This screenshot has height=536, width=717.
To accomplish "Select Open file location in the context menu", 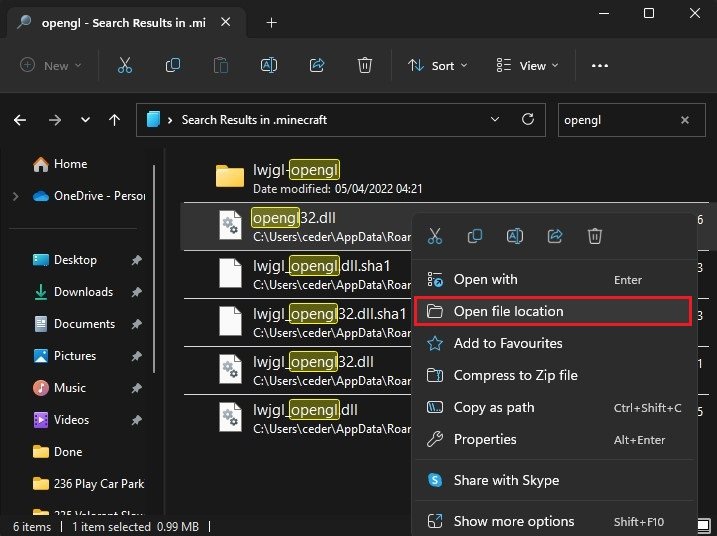I will click(508, 311).
